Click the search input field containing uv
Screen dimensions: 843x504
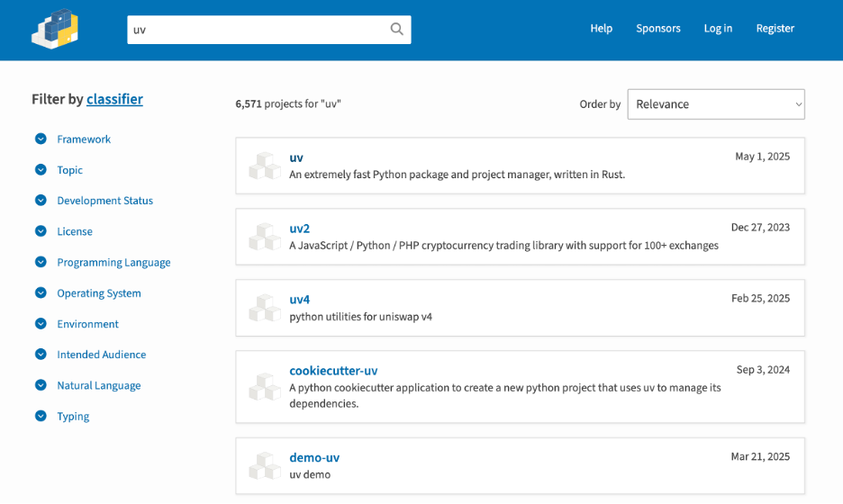[x=257, y=30]
